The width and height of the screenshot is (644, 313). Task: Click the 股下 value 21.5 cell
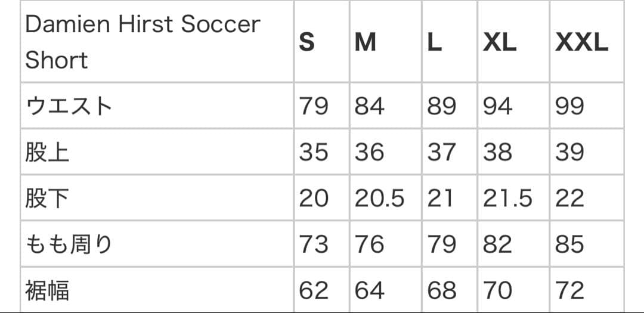click(507, 199)
